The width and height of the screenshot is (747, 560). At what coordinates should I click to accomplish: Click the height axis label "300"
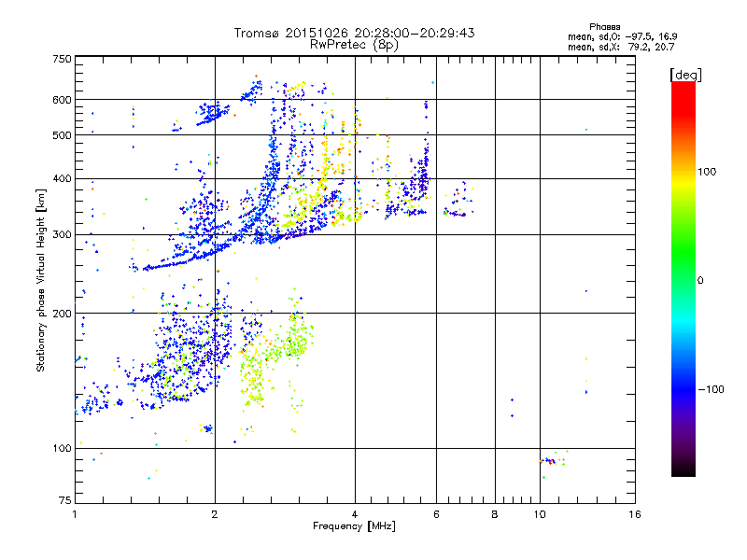click(62, 234)
